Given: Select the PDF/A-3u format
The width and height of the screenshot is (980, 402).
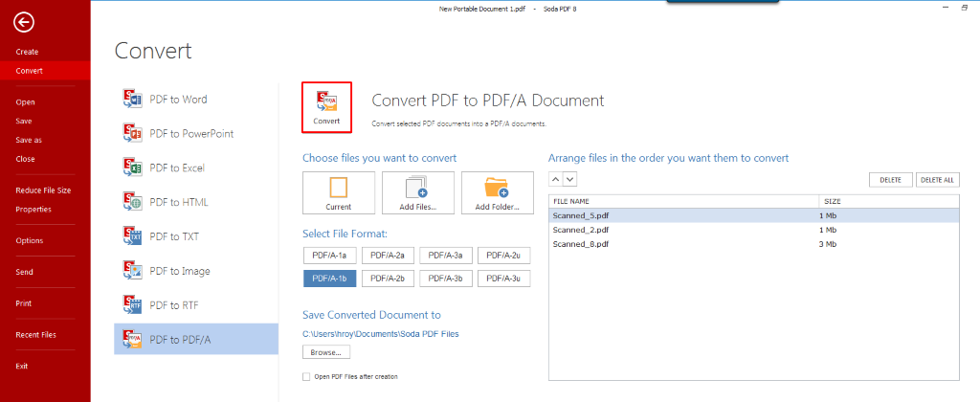Looking at the screenshot, I should pyautogui.click(x=503, y=279).
